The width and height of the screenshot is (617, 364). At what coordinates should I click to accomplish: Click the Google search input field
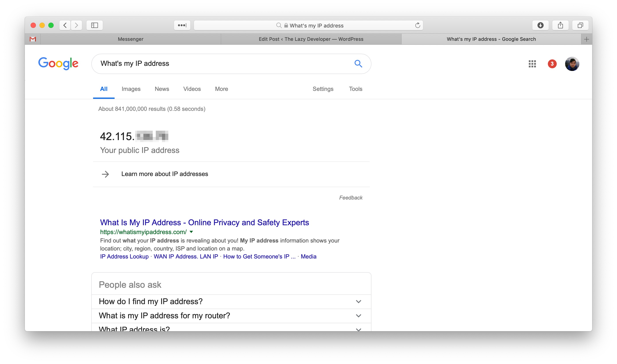[221, 64]
